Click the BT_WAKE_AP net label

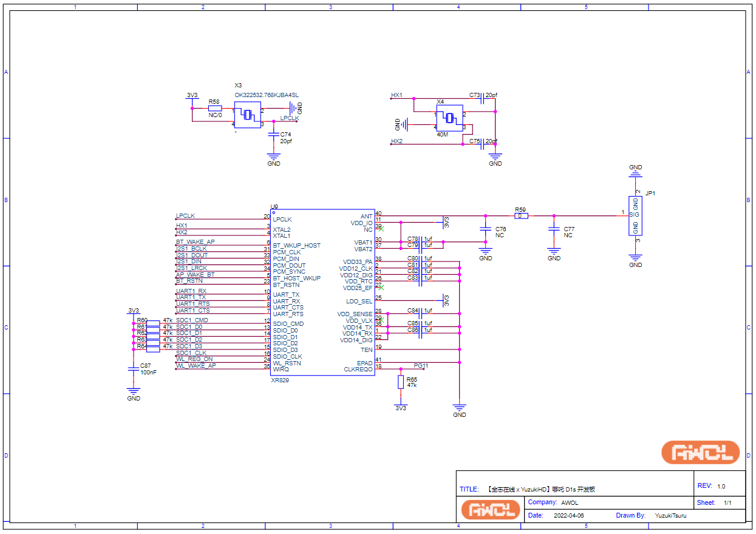(x=195, y=242)
